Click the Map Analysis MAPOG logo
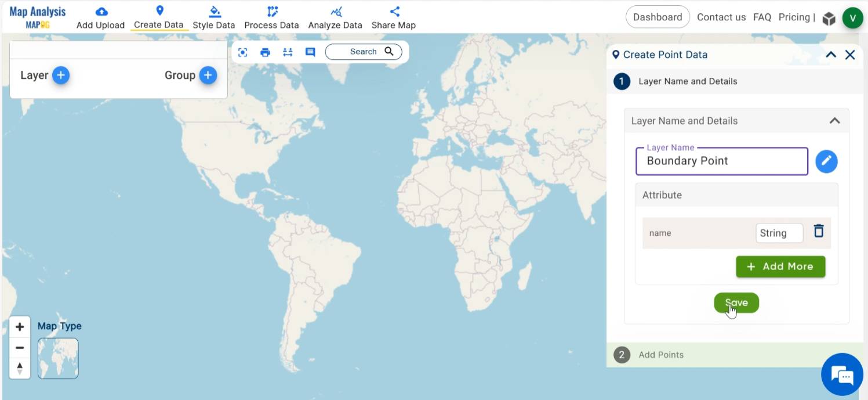 [38, 17]
